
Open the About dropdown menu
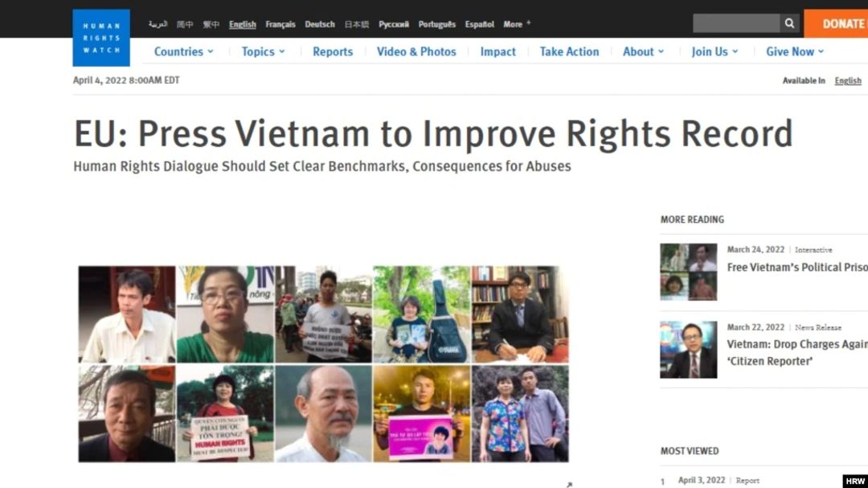(x=643, y=51)
